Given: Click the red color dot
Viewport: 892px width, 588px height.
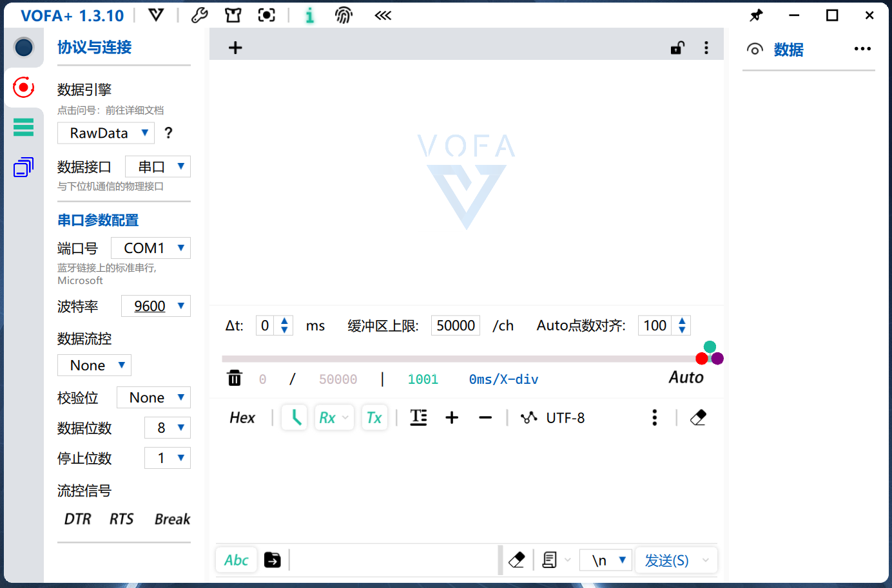Looking at the screenshot, I should point(702,359).
